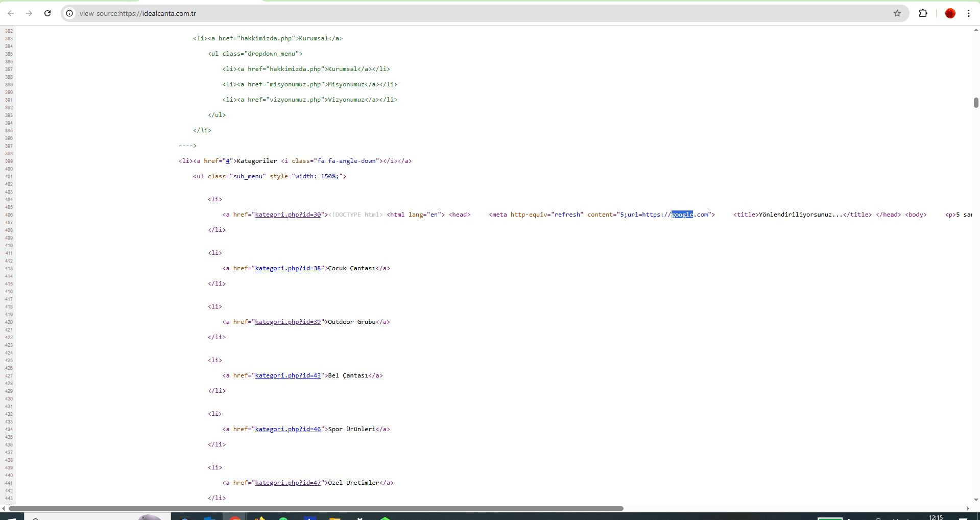Click the "Vizyonumuz" link text

tap(346, 100)
